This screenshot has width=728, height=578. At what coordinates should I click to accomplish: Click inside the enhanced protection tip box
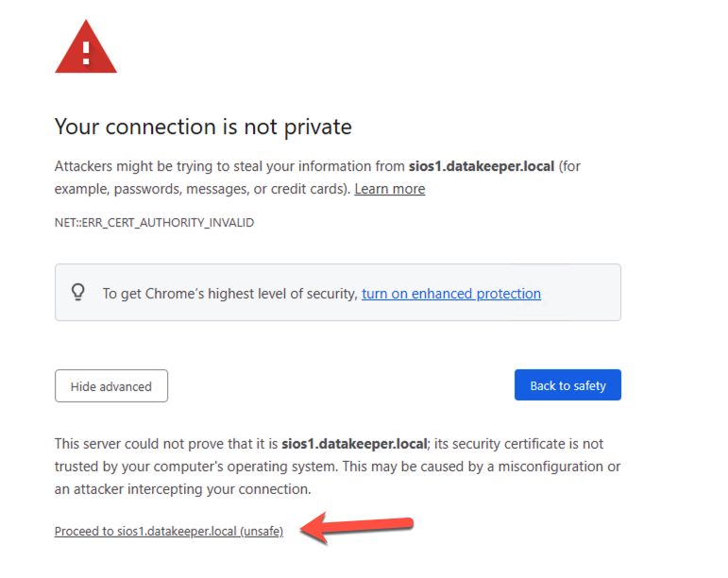pyautogui.click(x=338, y=293)
